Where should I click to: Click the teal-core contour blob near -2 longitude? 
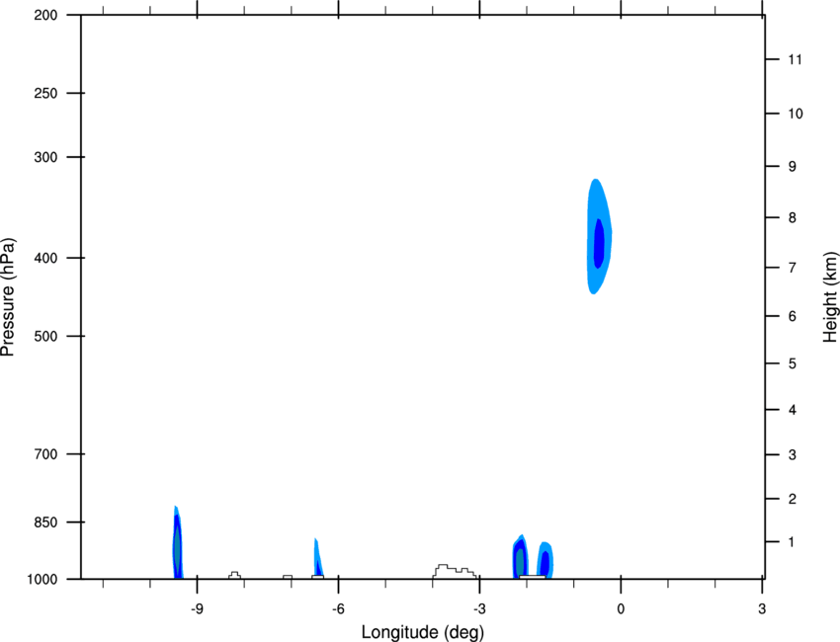(x=520, y=557)
